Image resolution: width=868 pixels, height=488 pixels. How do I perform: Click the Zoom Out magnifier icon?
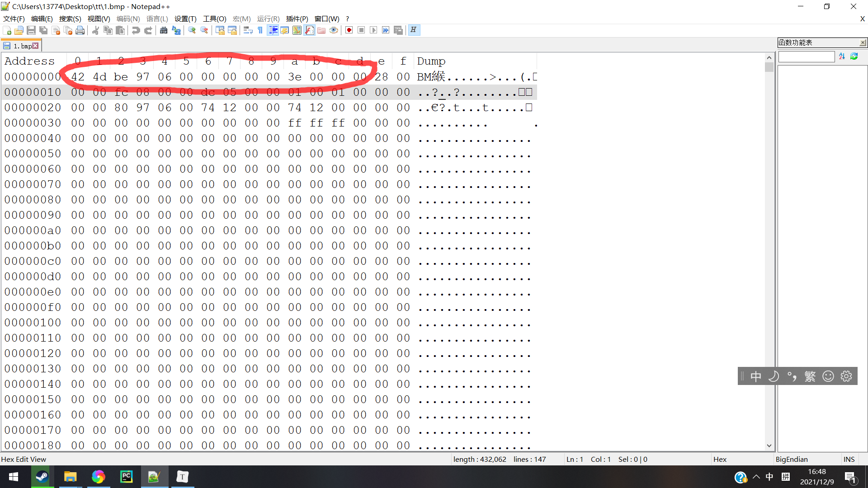[x=204, y=30]
